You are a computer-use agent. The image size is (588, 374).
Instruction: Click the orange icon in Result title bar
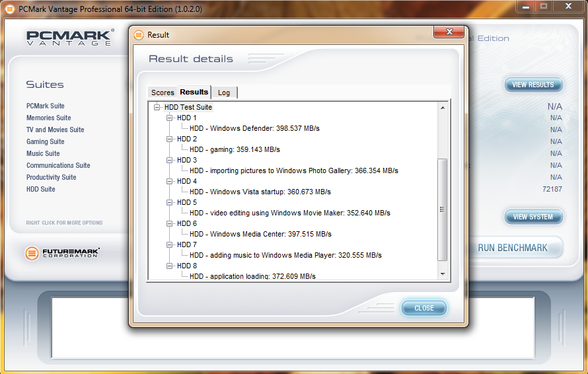[139, 35]
